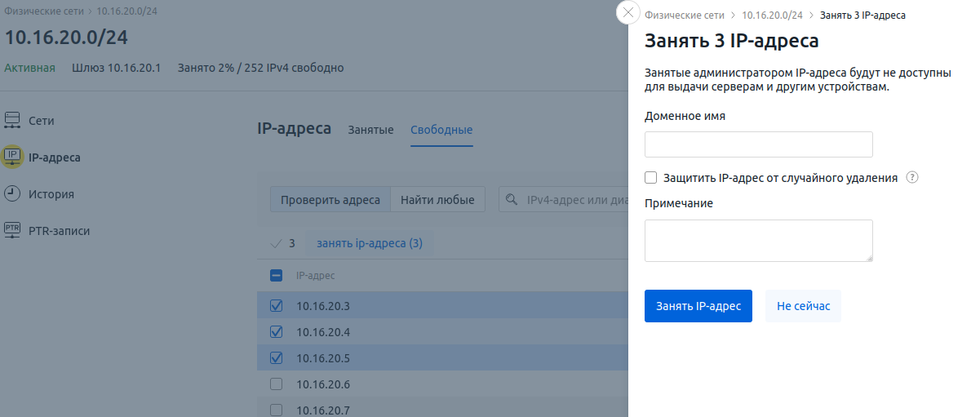Click занять ip-адреса (3) link

(x=370, y=243)
